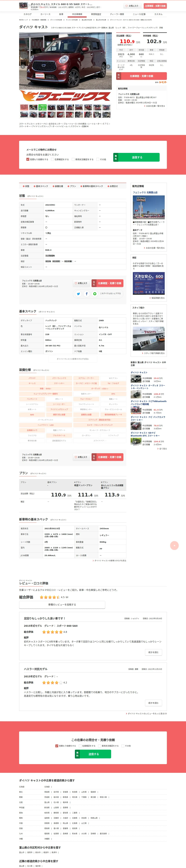Check その他 in bottom inquiry form
Viewport: 186px width, 868px height.
click(123, 746)
